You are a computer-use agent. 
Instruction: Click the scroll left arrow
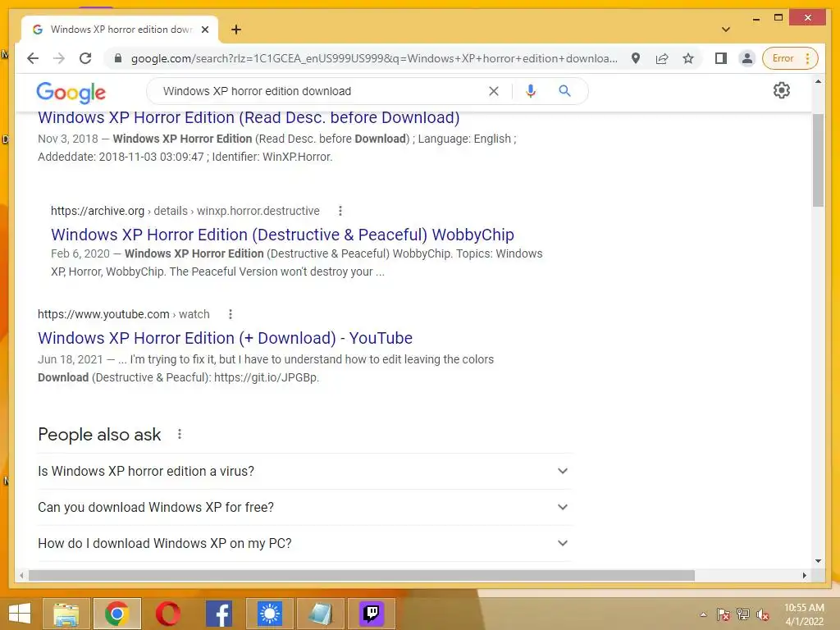click(21, 575)
